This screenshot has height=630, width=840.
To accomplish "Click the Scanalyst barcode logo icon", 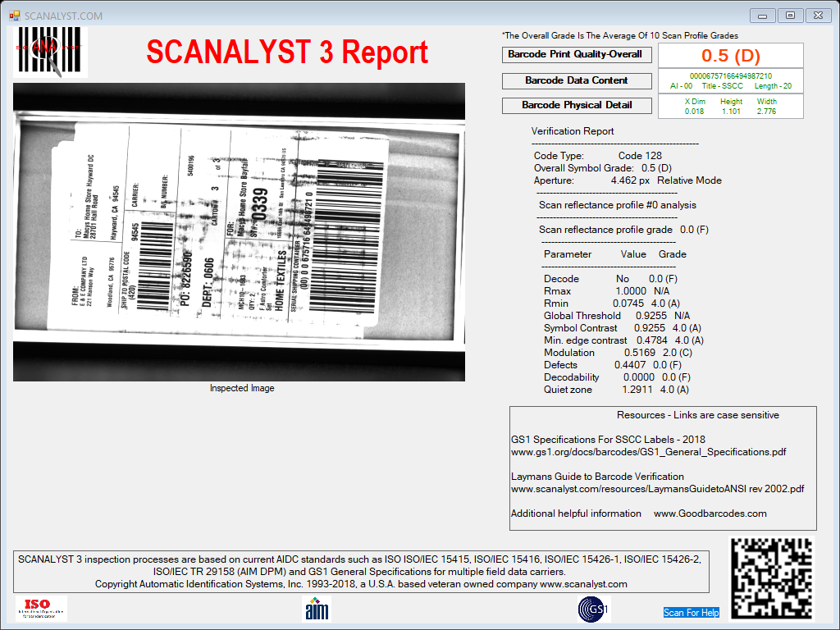I will pos(50,52).
